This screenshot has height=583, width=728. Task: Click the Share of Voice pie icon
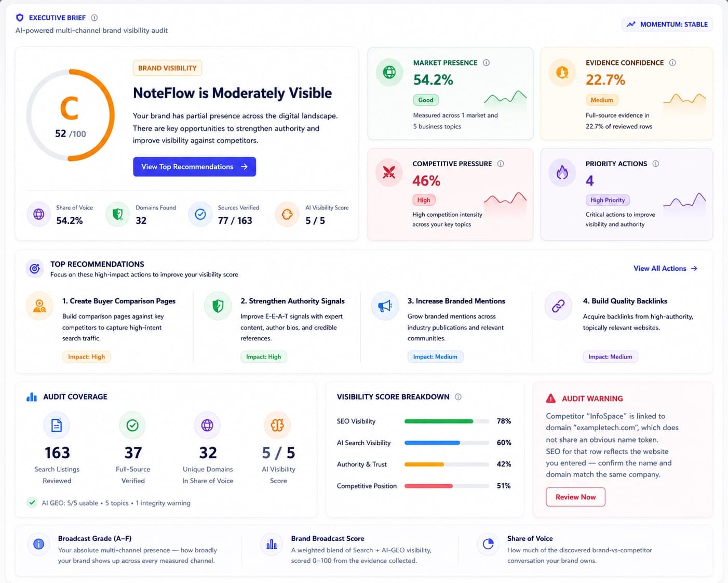pyautogui.click(x=488, y=544)
